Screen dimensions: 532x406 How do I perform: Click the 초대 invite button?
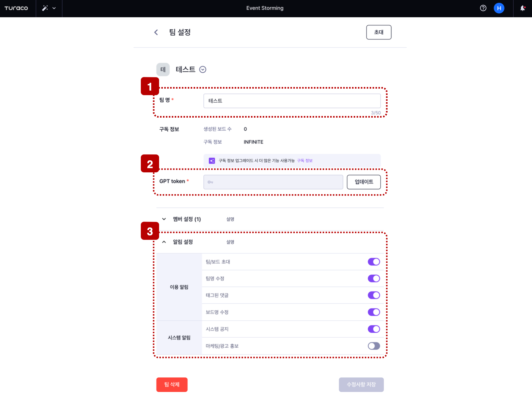pos(378,32)
